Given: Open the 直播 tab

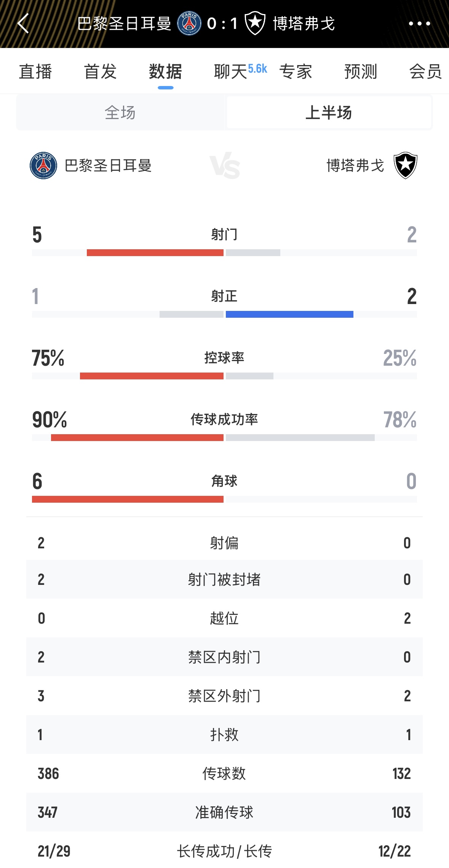Looking at the screenshot, I should [35, 72].
